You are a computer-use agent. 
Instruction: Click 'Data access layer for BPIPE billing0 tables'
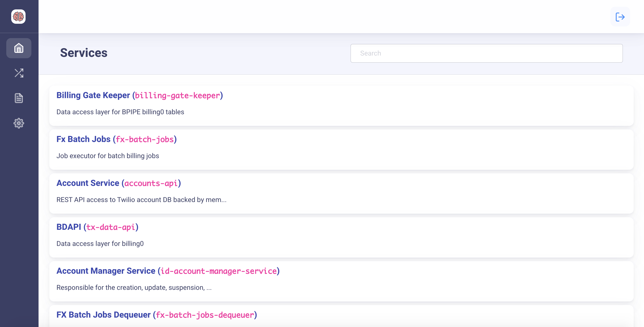[x=120, y=112]
